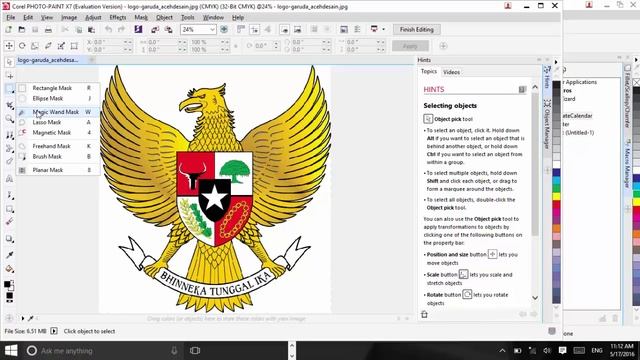This screenshot has width=640, height=360.
Task: Open the File menu
Action: coord(11,18)
